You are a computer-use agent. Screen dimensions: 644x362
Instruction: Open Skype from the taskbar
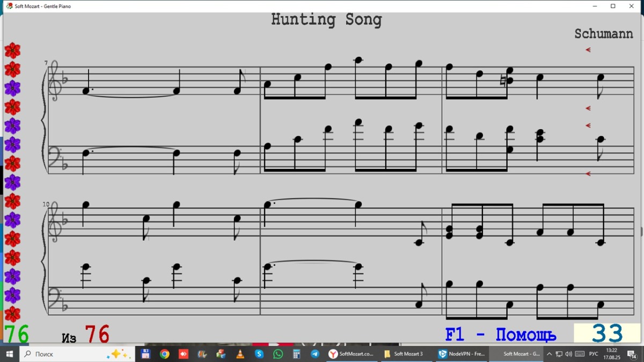point(259,354)
